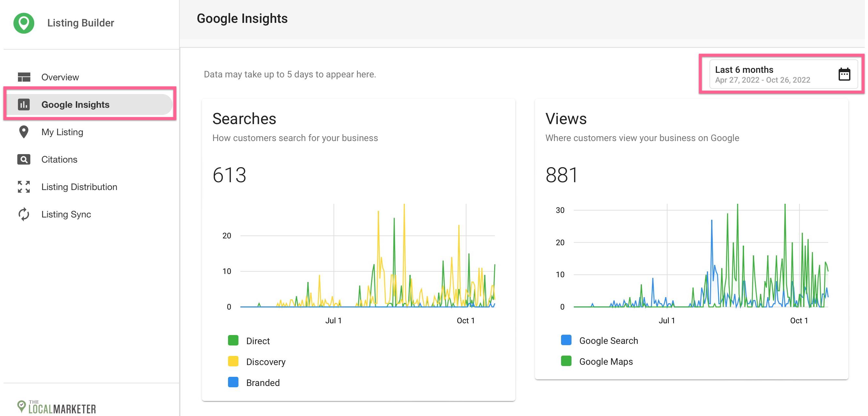The height and width of the screenshot is (416, 868).
Task: Click the 881 views total
Action: (562, 175)
